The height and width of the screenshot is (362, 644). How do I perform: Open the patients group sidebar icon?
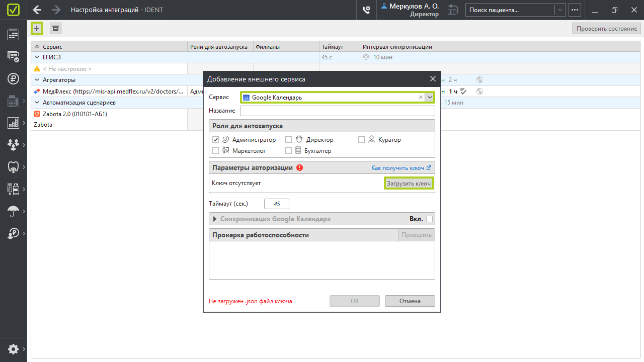pyautogui.click(x=13, y=145)
